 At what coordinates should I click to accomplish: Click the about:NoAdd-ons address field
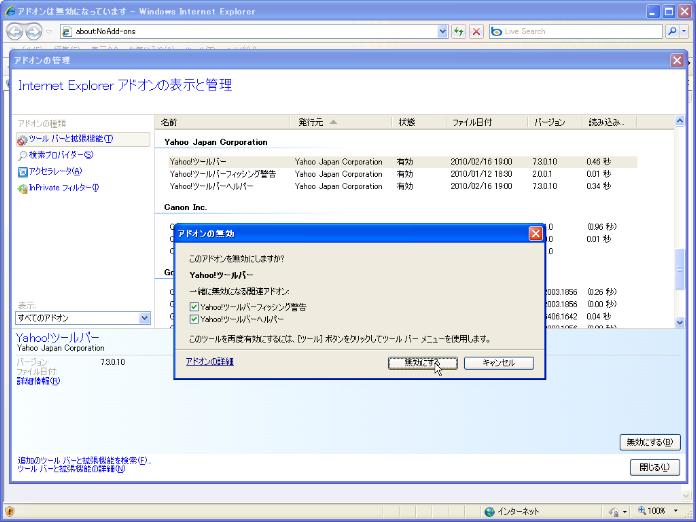255,32
